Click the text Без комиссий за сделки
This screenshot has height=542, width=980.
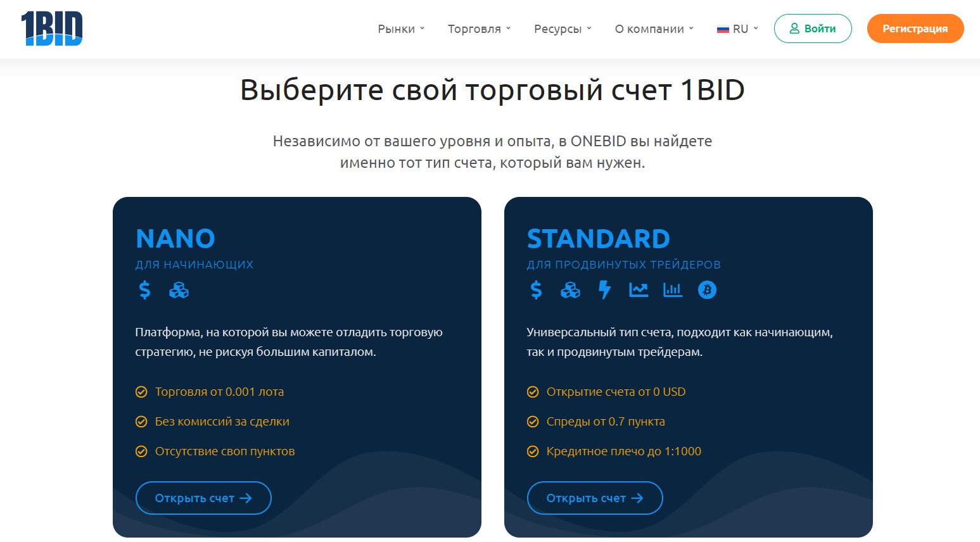pos(222,422)
